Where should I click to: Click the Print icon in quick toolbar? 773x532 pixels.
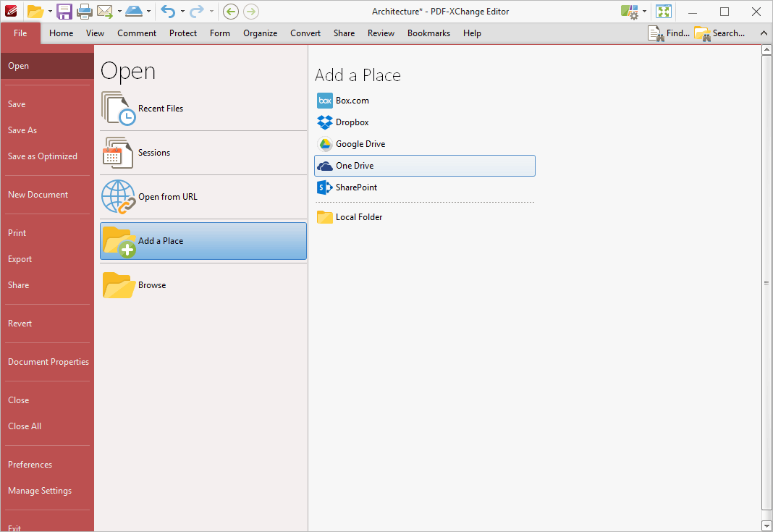point(85,12)
